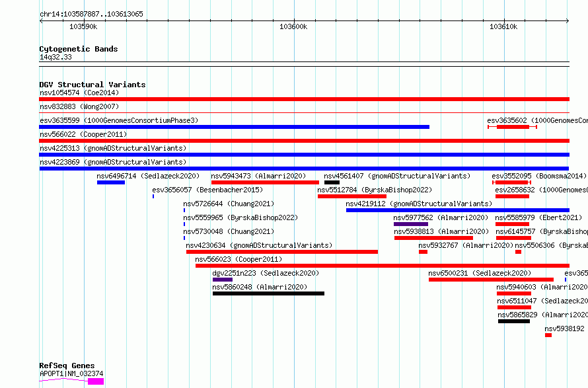Click the RefSeq Genes track title
This screenshot has width=588, height=388.
pyautogui.click(x=67, y=366)
